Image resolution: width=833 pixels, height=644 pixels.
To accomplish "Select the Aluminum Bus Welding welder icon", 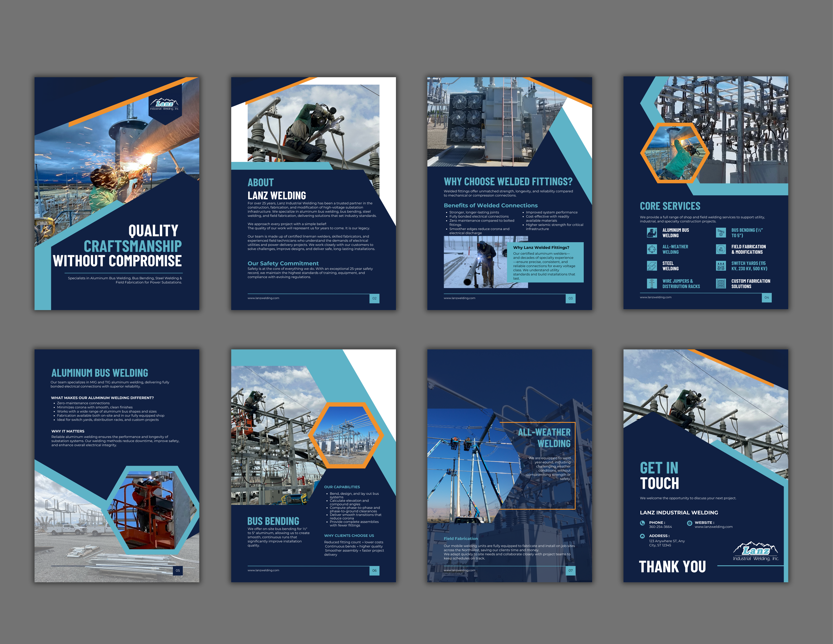I will point(652,232).
